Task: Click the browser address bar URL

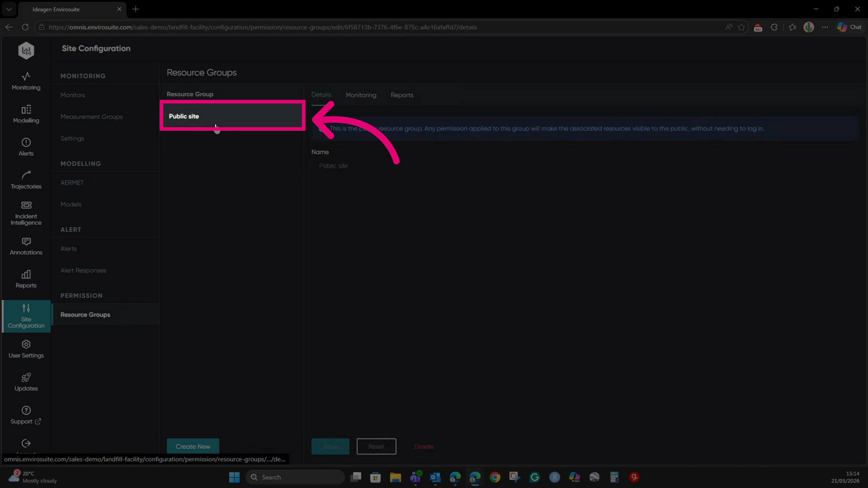Action: pos(263,27)
